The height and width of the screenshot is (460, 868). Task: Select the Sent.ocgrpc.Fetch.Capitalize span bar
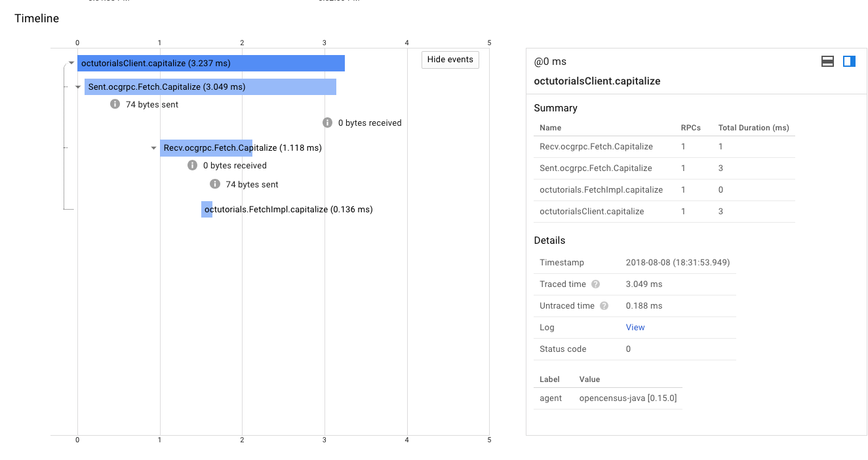click(210, 87)
